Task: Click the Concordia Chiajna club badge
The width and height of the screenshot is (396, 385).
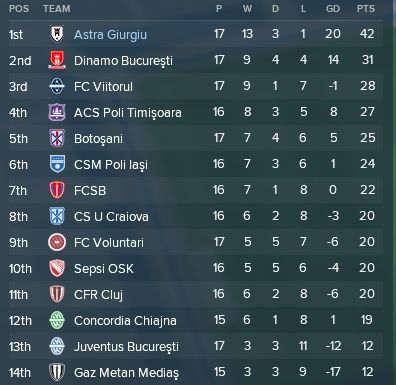Action: [x=57, y=320]
